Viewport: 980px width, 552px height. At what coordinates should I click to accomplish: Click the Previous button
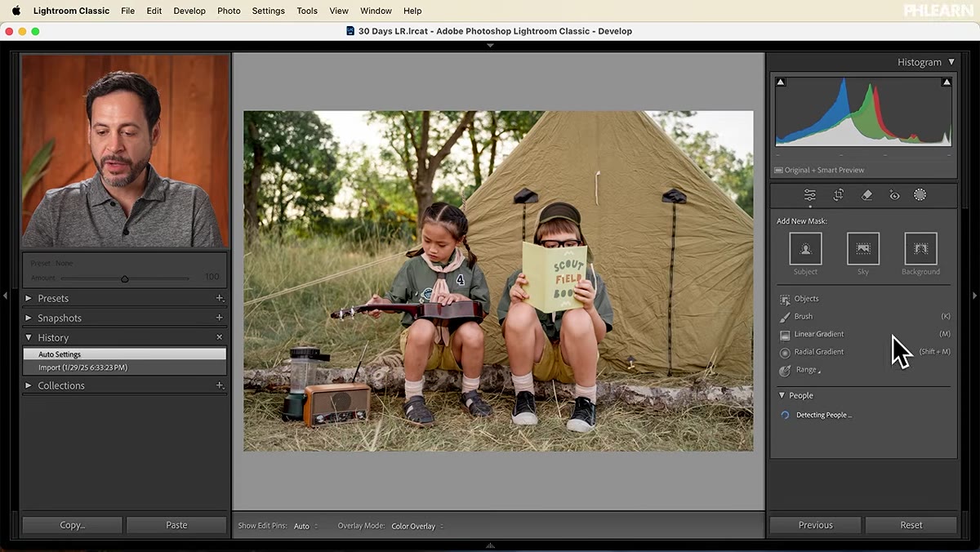click(x=815, y=525)
